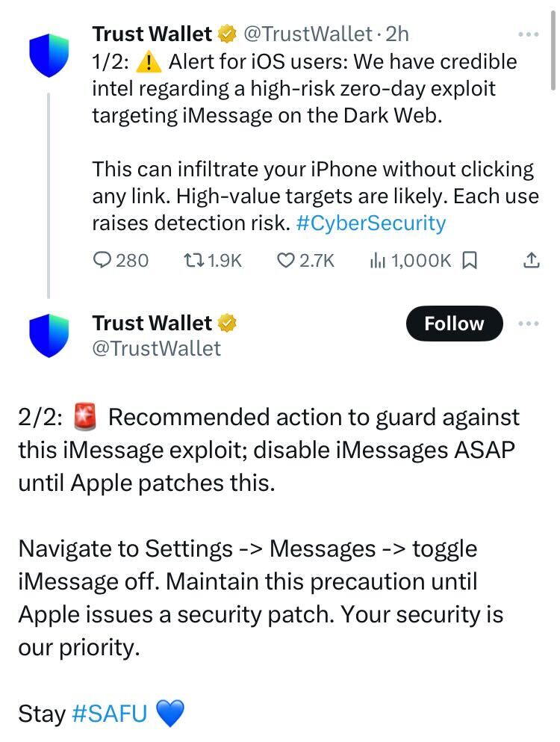Open the more options menu on the second tweet
560x742 pixels.
point(529,324)
